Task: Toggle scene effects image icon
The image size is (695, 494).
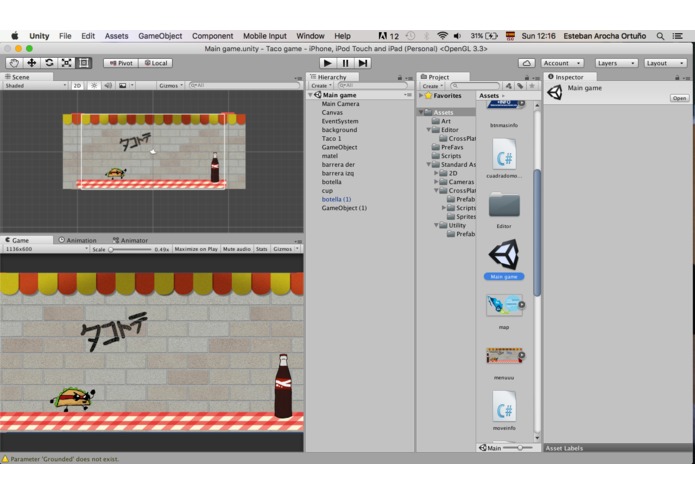Action: tap(122, 86)
